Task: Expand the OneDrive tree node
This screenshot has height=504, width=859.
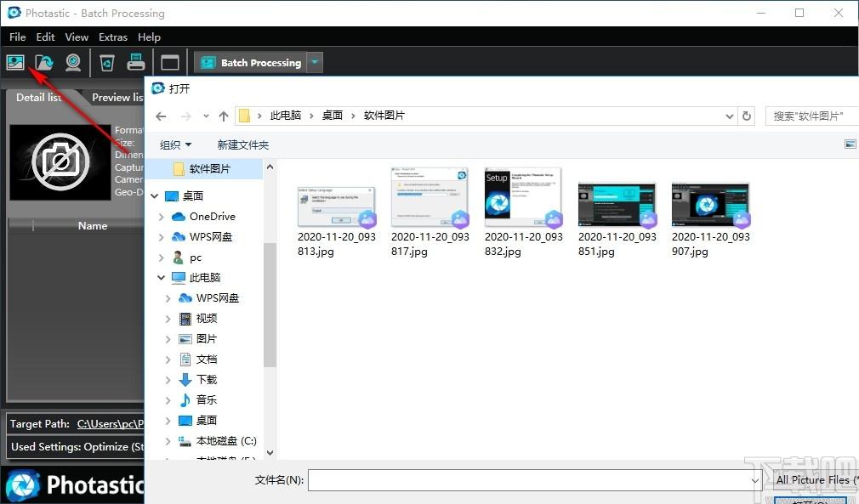Action: click(x=161, y=217)
